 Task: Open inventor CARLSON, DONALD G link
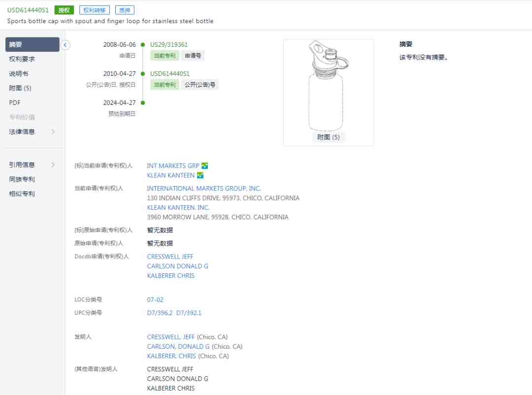pyautogui.click(x=178, y=346)
